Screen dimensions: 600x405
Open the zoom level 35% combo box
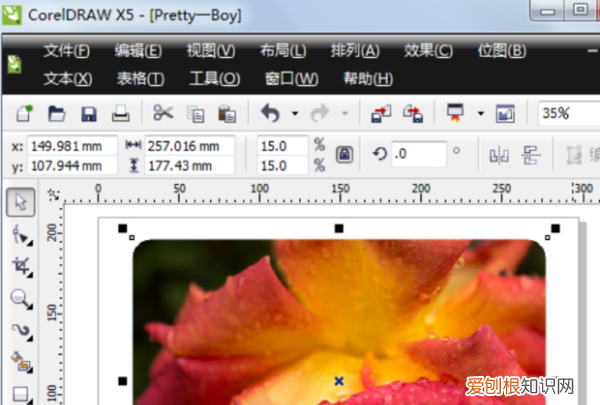[568, 114]
